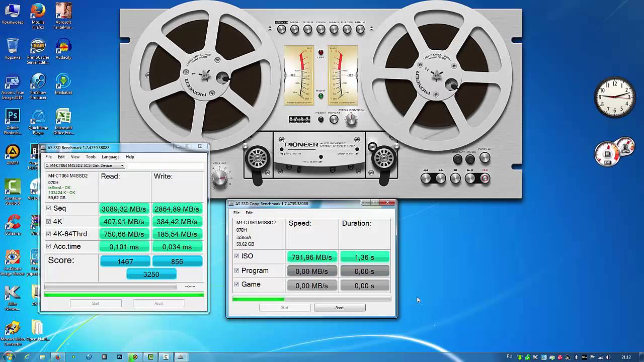Image resolution: width=644 pixels, height=362 pixels.
Task: Click the VOLUME knob on the player
Action: tap(219, 177)
